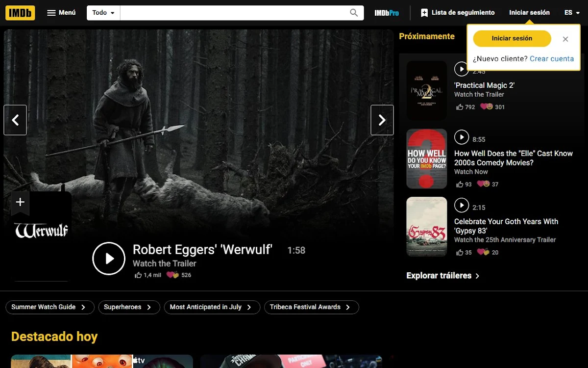Open the Summer Watch Guide chip
Image resolution: width=588 pixels, height=368 pixels.
pyautogui.click(x=49, y=307)
